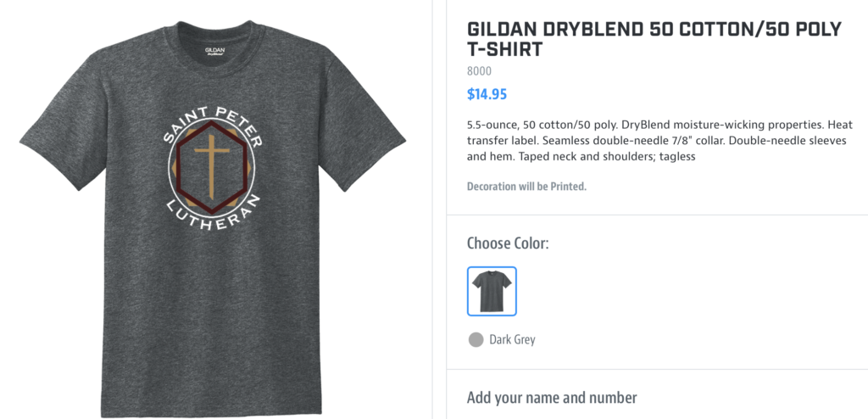Click the large t-shirt product image

pyautogui.click(x=213, y=219)
